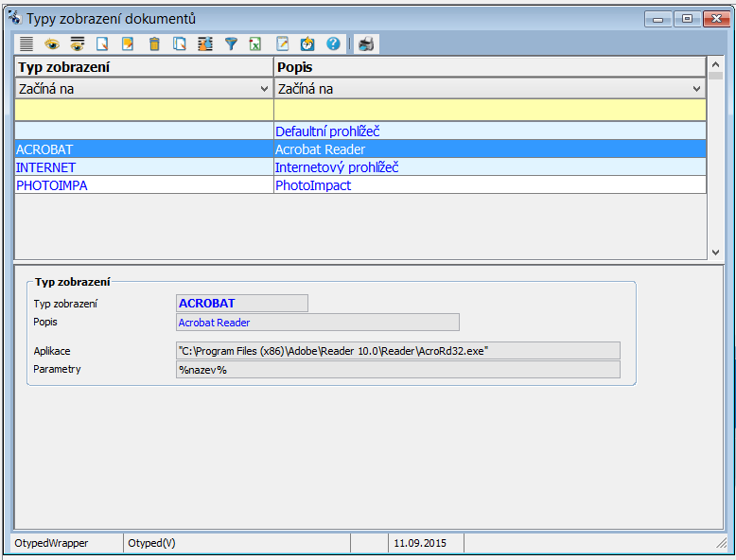Click the eye view record icon
Image resolution: width=736 pixels, height=560 pixels.
click(x=52, y=44)
